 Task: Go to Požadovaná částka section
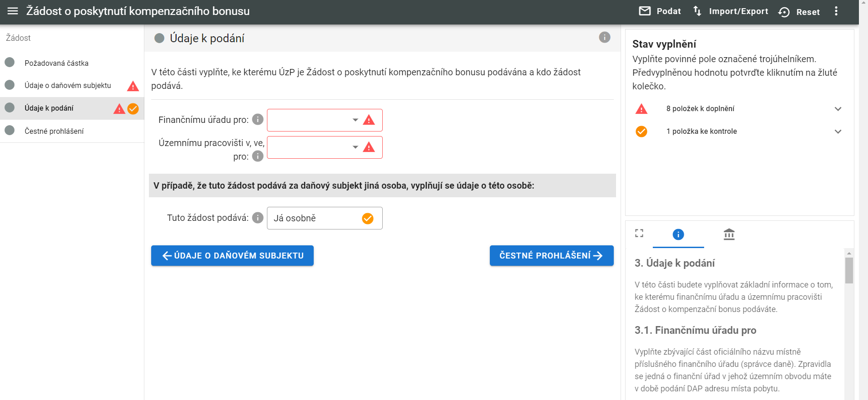[x=56, y=63]
